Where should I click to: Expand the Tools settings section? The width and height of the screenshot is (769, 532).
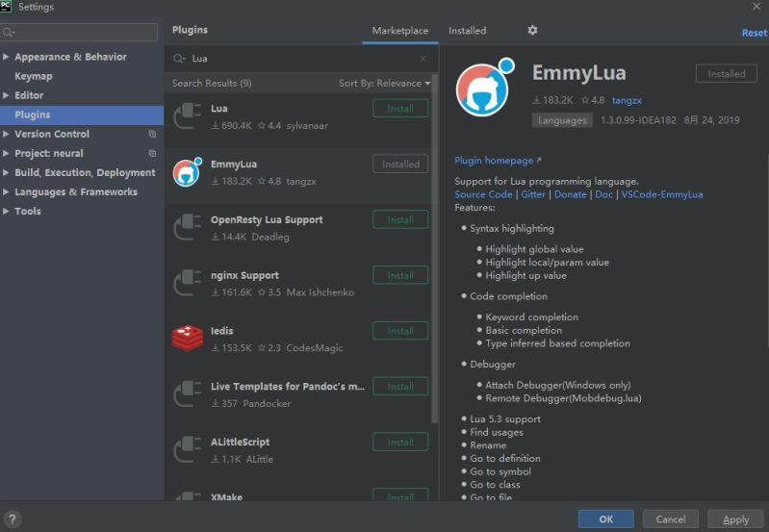(6, 211)
